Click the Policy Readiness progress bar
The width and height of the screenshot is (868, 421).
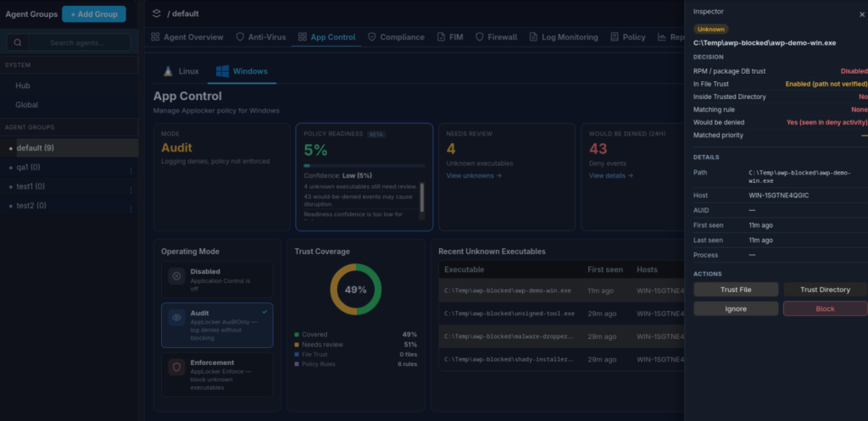click(x=364, y=165)
